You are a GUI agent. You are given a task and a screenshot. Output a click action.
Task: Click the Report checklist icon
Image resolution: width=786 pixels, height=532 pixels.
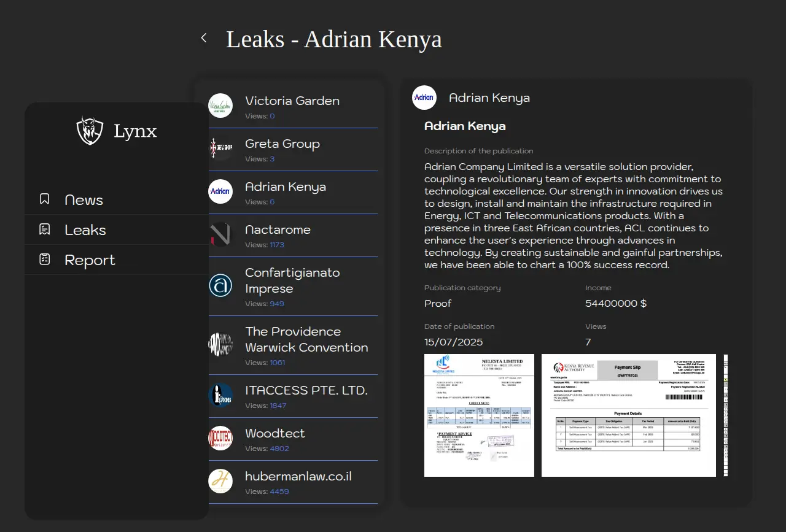click(x=45, y=260)
